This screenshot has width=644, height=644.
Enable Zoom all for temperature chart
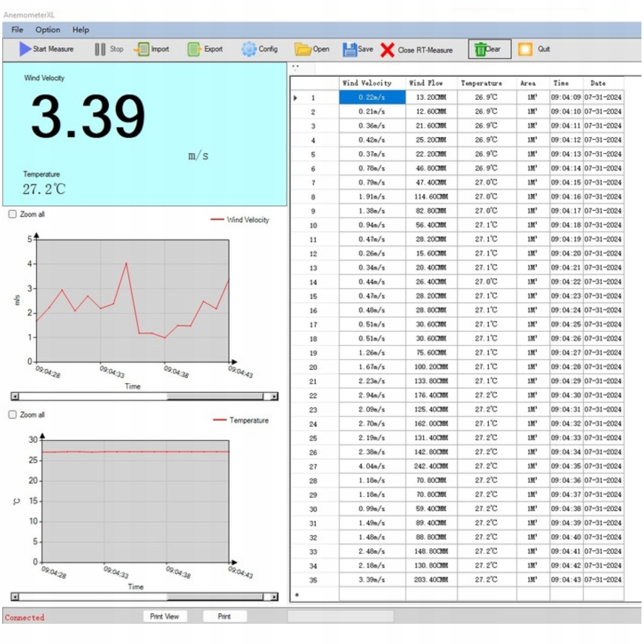pos(13,414)
